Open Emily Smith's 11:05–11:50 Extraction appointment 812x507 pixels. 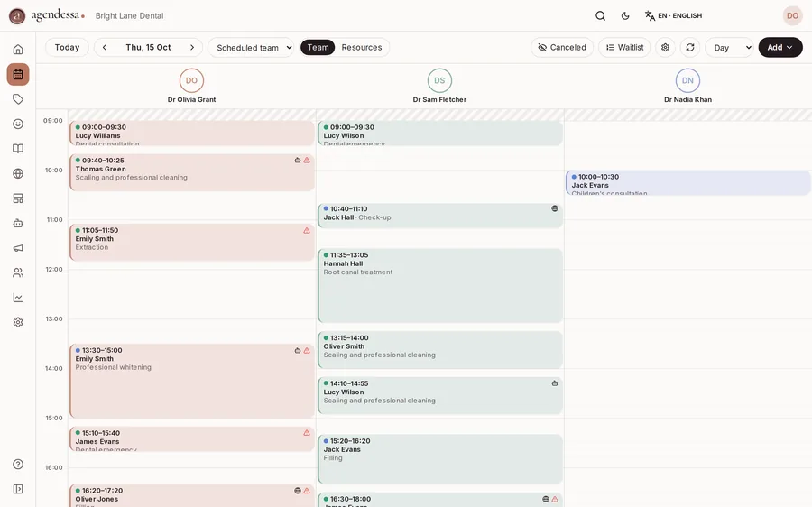pyautogui.click(x=192, y=243)
